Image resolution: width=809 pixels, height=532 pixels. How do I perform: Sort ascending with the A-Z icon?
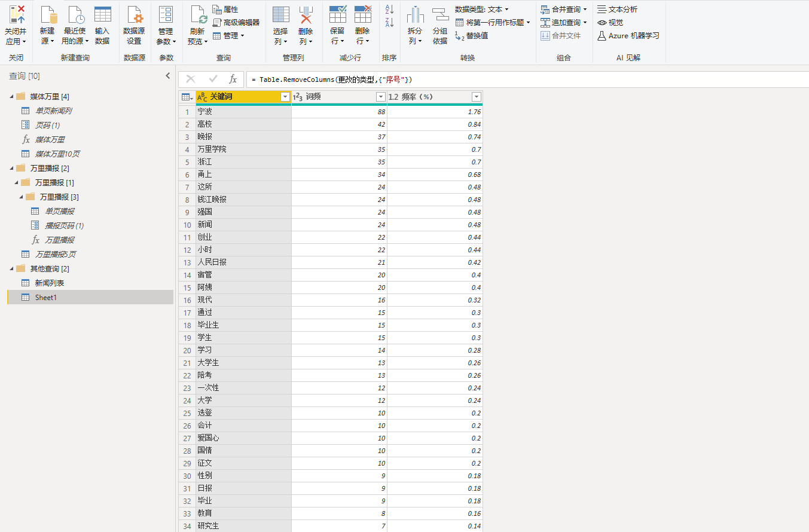[x=389, y=10]
